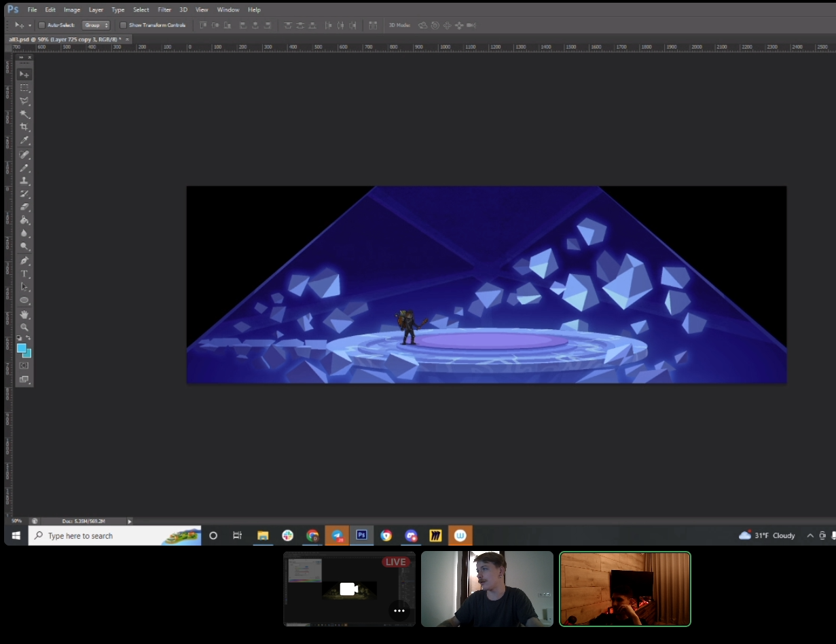This screenshot has width=836, height=644.
Task: Open the Move tool preset picker arrow
Action: (30, 25)
